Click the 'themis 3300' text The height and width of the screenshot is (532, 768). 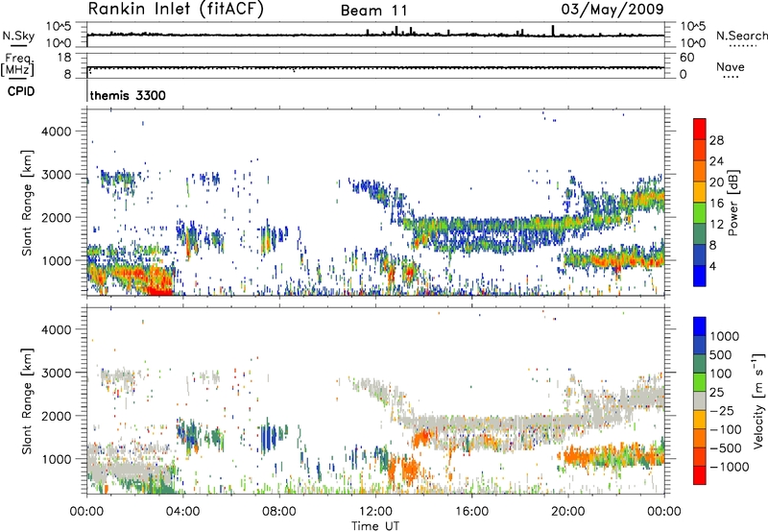pyautogui.click(x=128, y=95)
